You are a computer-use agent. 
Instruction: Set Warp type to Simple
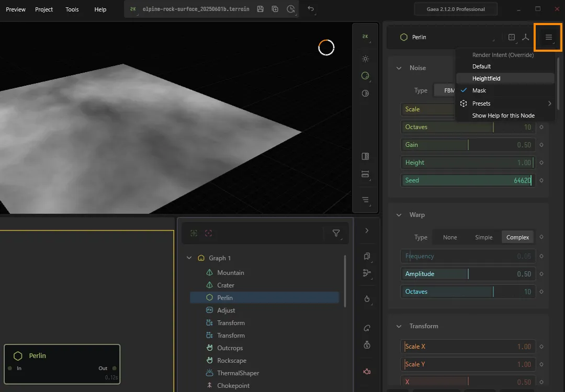(x=483, y=237)
